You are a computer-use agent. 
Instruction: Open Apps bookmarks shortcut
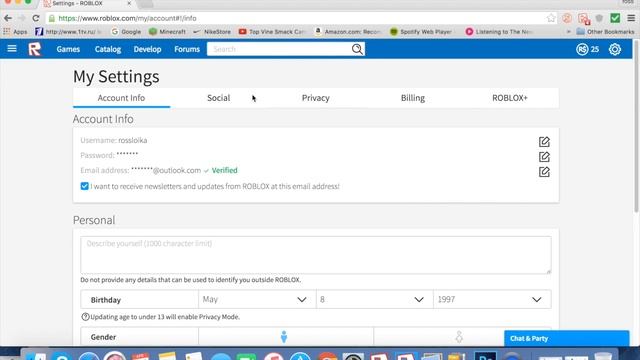[x=15, y=31]
